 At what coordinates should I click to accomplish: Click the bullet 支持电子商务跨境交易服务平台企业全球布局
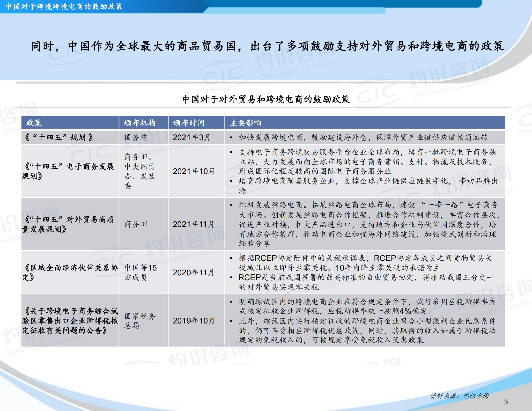click(x=367, y=162)
